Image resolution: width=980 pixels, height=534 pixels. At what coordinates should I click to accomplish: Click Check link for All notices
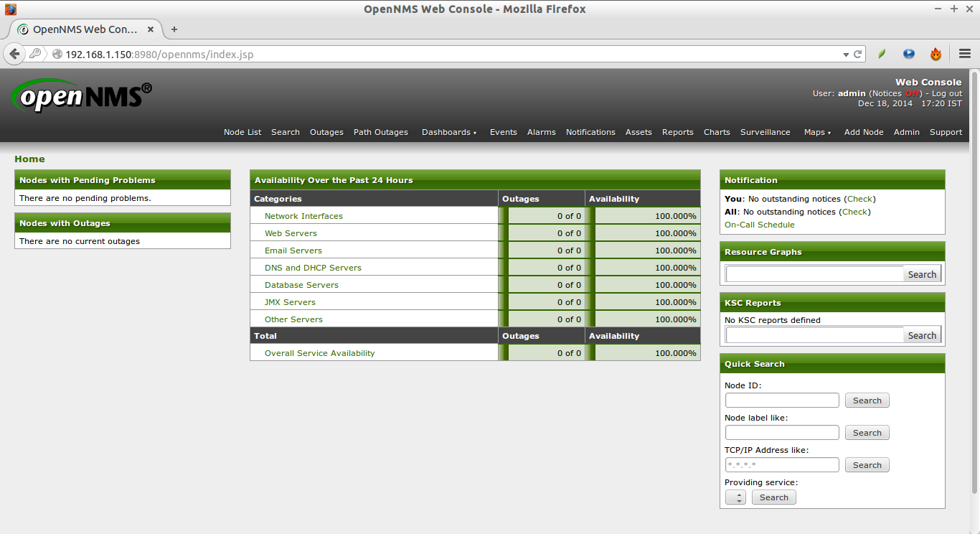pyautogui.click(x=854, y=212)
